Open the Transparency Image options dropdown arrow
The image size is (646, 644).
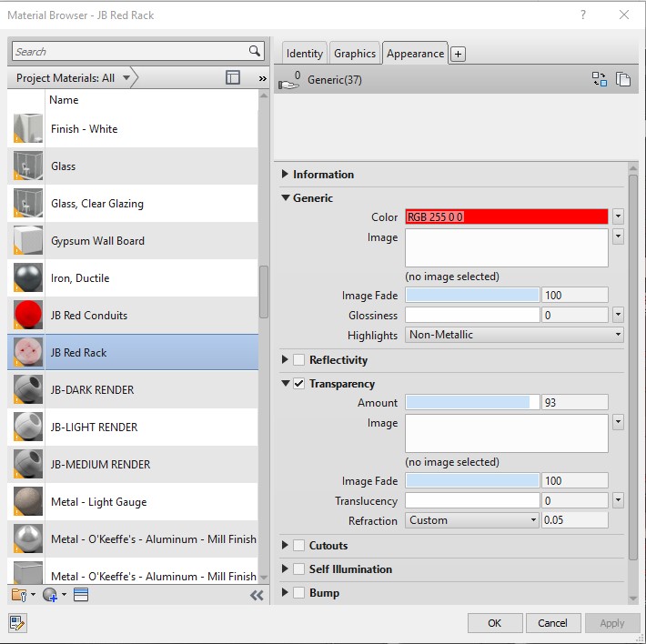coord(618,422)
